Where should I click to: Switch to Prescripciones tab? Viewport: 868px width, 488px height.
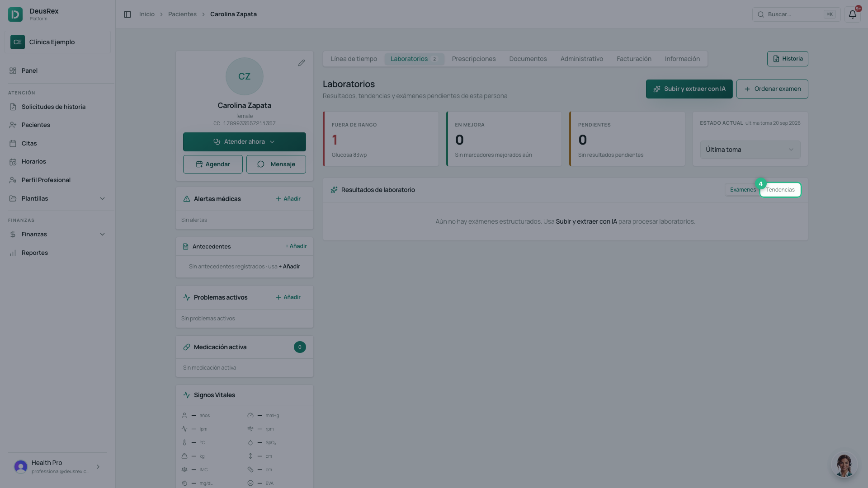coord(474,59)
